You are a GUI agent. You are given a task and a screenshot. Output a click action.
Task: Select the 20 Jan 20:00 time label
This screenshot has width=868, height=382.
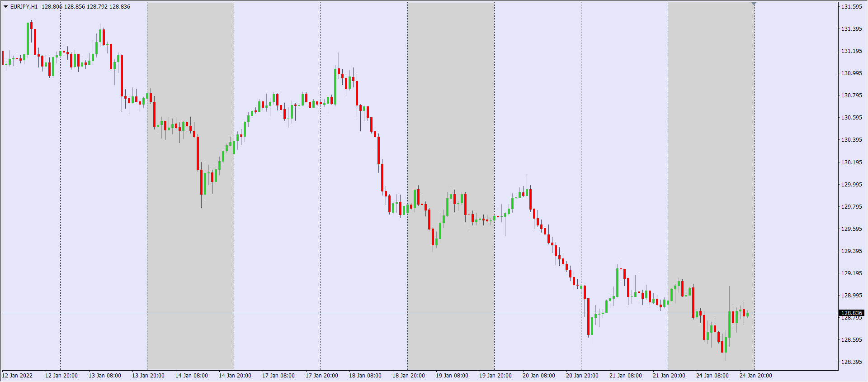click(582, 376)
